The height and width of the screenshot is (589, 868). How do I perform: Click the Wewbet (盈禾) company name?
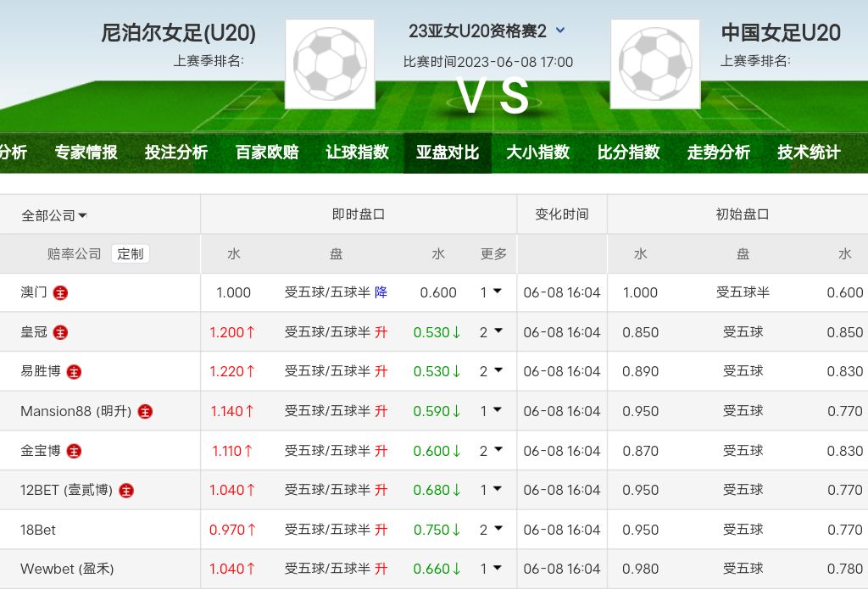coord(67,569)
